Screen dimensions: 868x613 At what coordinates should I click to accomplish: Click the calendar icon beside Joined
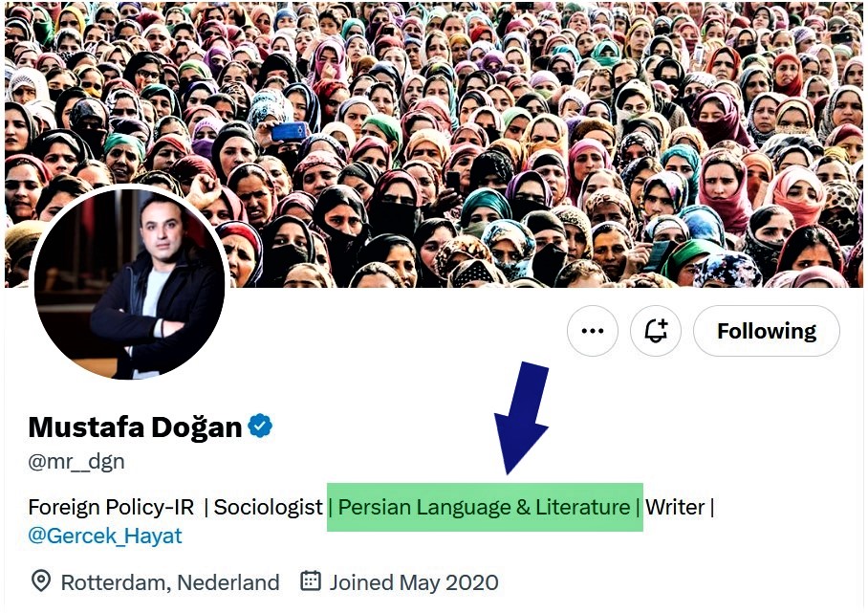pyautogui.click(x=310, y=580)
